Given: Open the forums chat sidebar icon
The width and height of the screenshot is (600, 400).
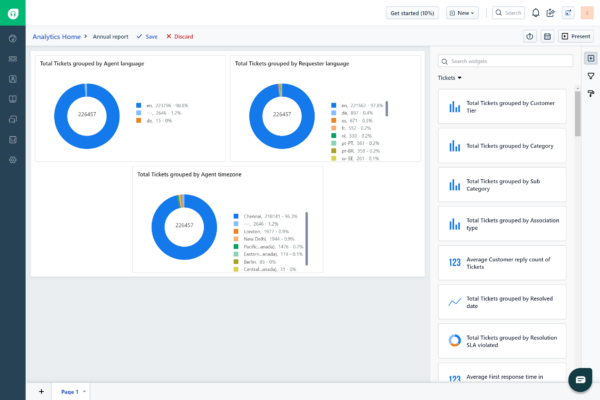Looking at the screenshot, I should [x=13, y=119].
